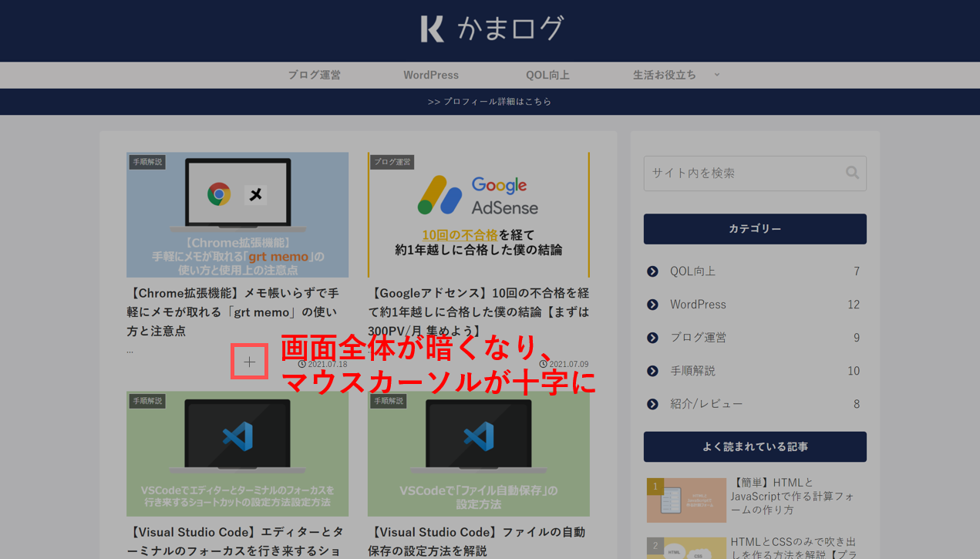Click the 手順解説 tag on the VSCode focus-shortcut thumbnail
This screenshot has width=980, height=559.
pyautogui.click(x=147, y=401)
